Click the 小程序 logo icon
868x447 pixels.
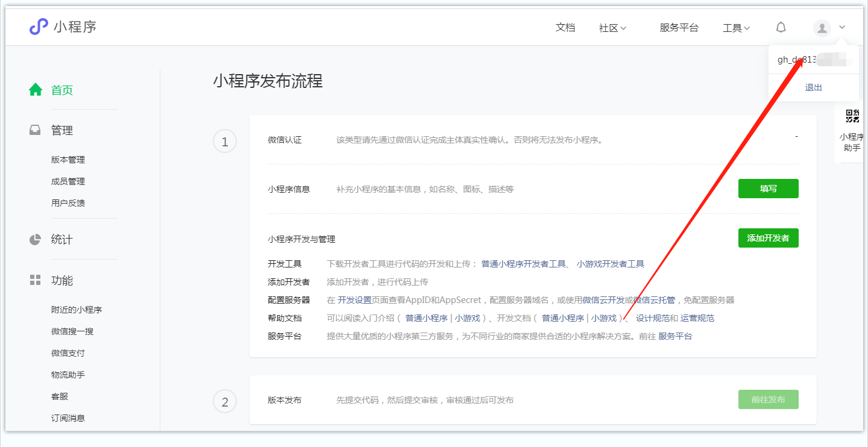click(x=39, y=27)
